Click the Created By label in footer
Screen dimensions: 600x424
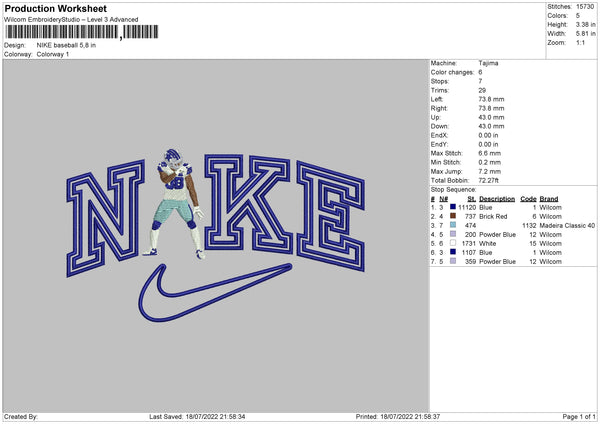coord(21,416)
